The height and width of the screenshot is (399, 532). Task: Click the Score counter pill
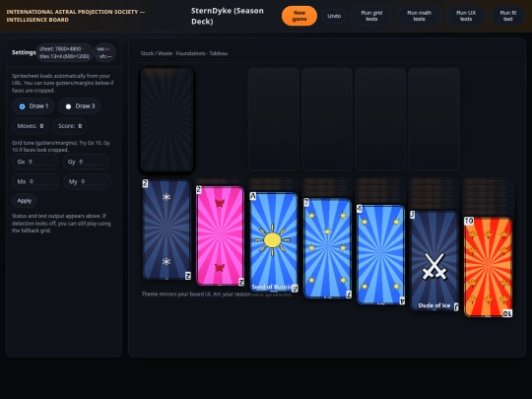coord(70,126)
